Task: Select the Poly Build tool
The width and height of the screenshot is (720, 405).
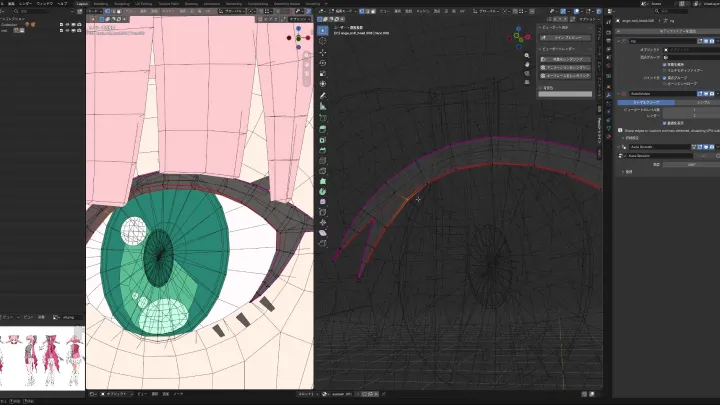Action: [323, 182]
